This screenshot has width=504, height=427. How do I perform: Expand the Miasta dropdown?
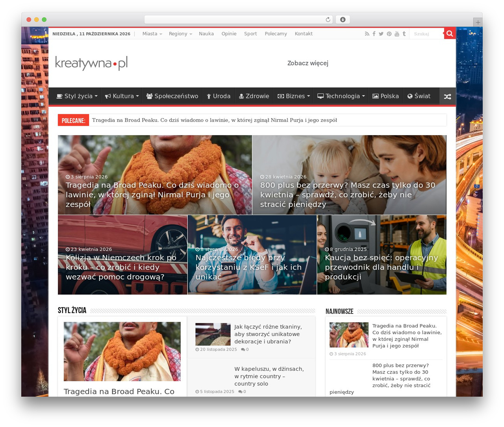point(152,34)
